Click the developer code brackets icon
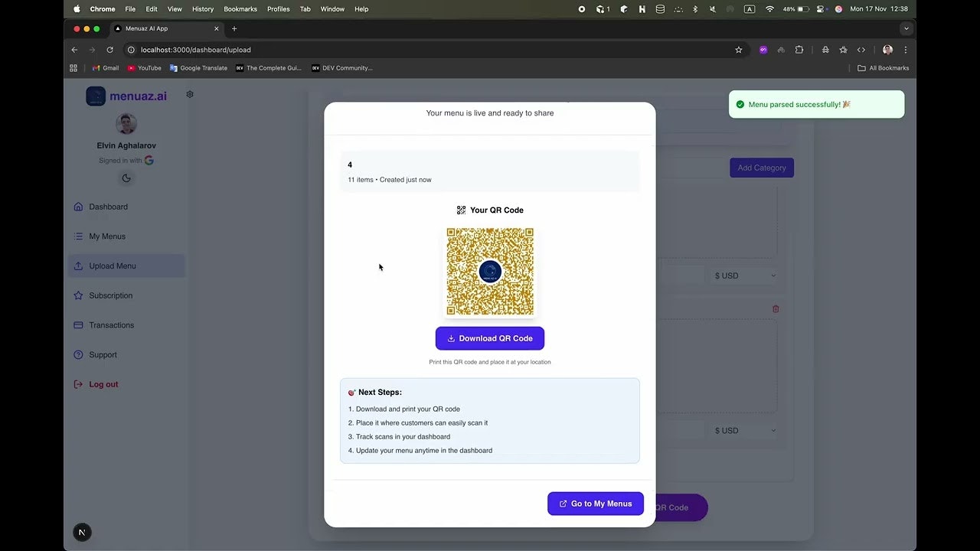This screenshot has width=980, height=551. 861,50
